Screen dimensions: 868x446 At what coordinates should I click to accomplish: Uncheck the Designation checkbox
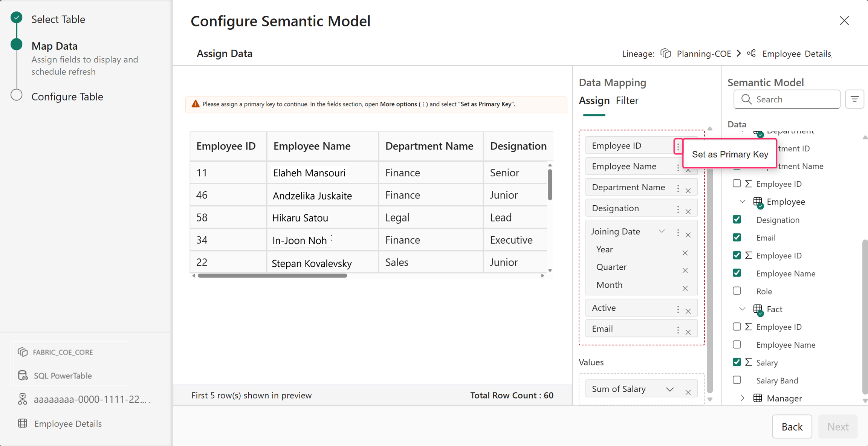click(737, 219)
